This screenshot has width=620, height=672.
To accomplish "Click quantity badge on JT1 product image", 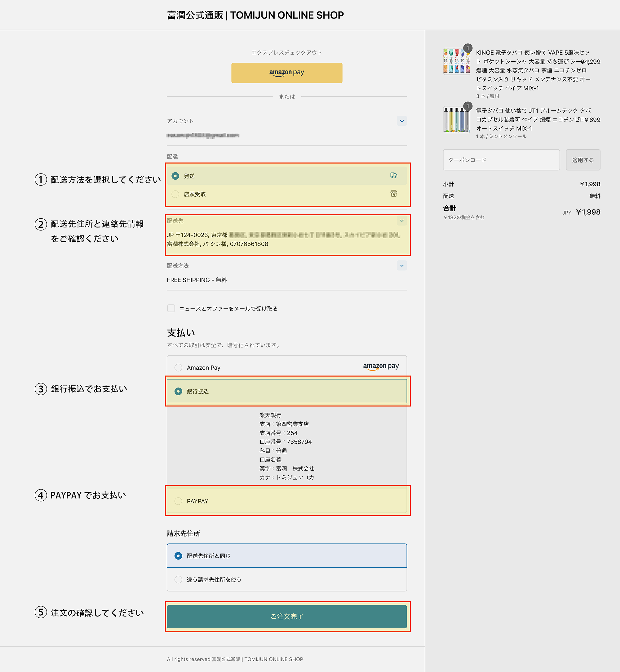I will coord(468,106).
